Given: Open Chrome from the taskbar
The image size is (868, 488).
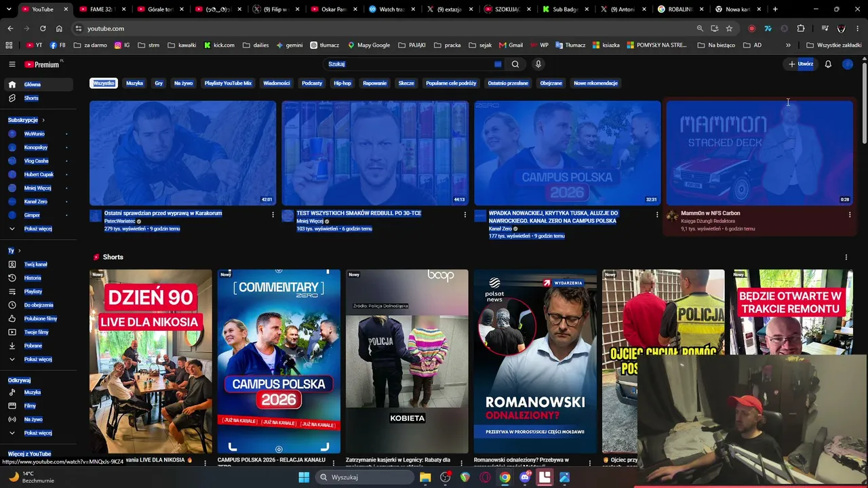Looking at the screenshot, I should [x=505, y=477].
